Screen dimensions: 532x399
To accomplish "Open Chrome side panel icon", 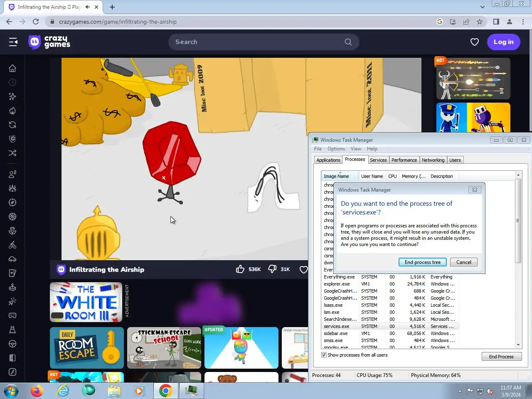I will (496, 22).
